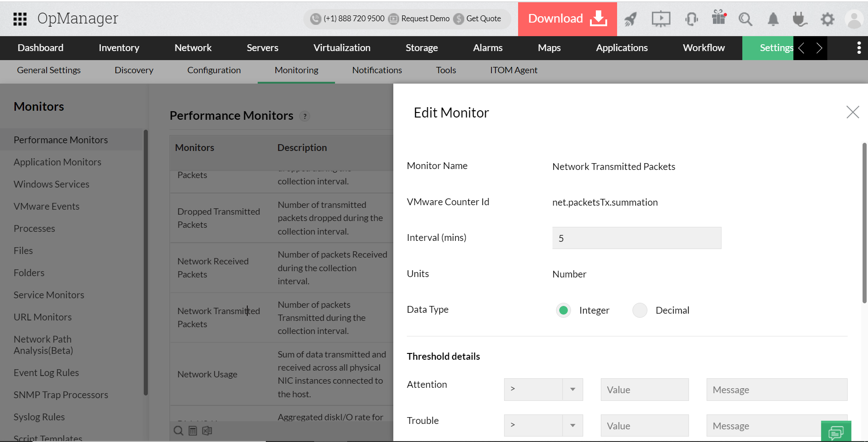The height and width of the screenshot is (442, 868).
Task: Select the Integer data type radio button
Action: pyautogui.click(x=563, y=310)
